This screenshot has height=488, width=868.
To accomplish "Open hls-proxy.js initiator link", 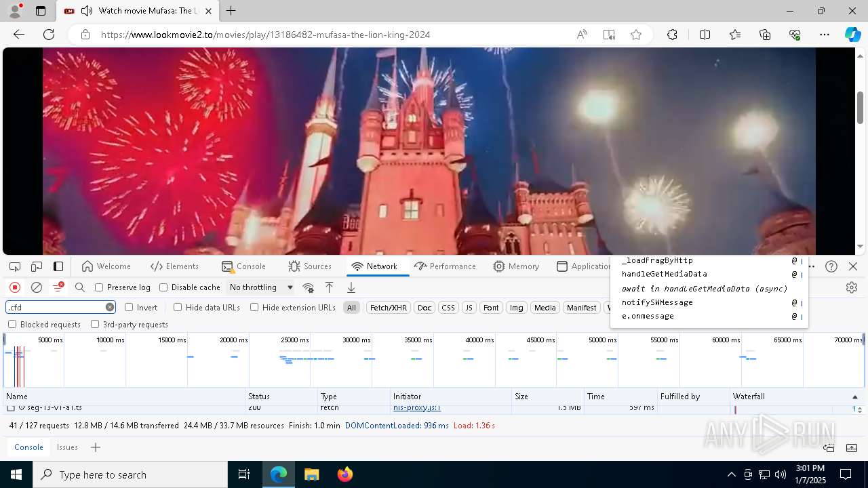I will click(417, 408).
